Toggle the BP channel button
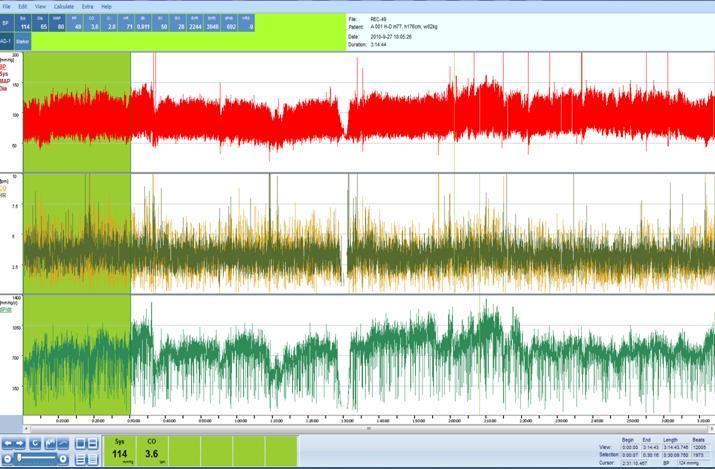 [x=6, y=22]
